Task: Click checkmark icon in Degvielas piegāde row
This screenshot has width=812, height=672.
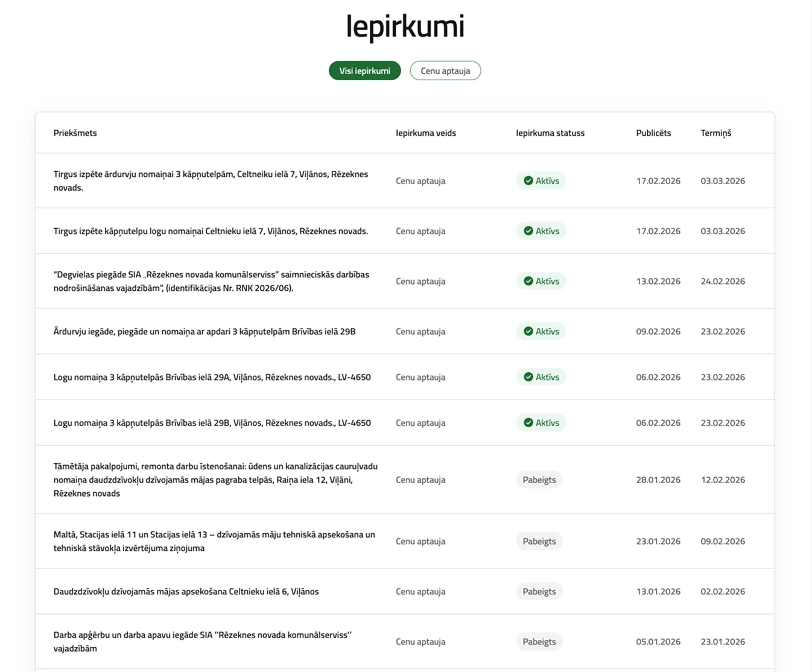Action: coord(528,281)
